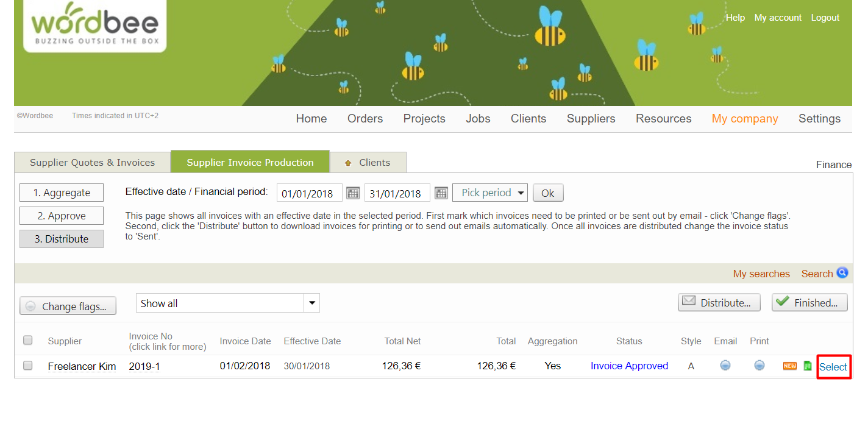Click the green document icon in invoice row
This screenshot has height=429, width=868.
point(808,366)
